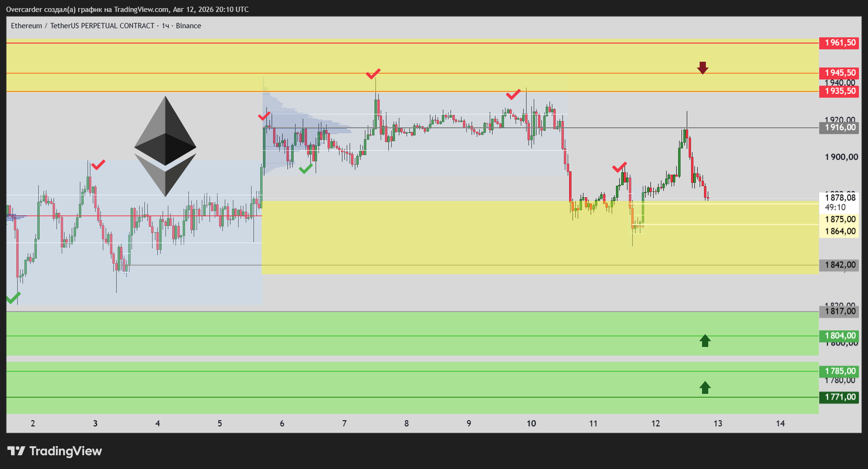Select the green checkmark at the chart's bottom-left low

pyautogui.click(x=13, y=298)
